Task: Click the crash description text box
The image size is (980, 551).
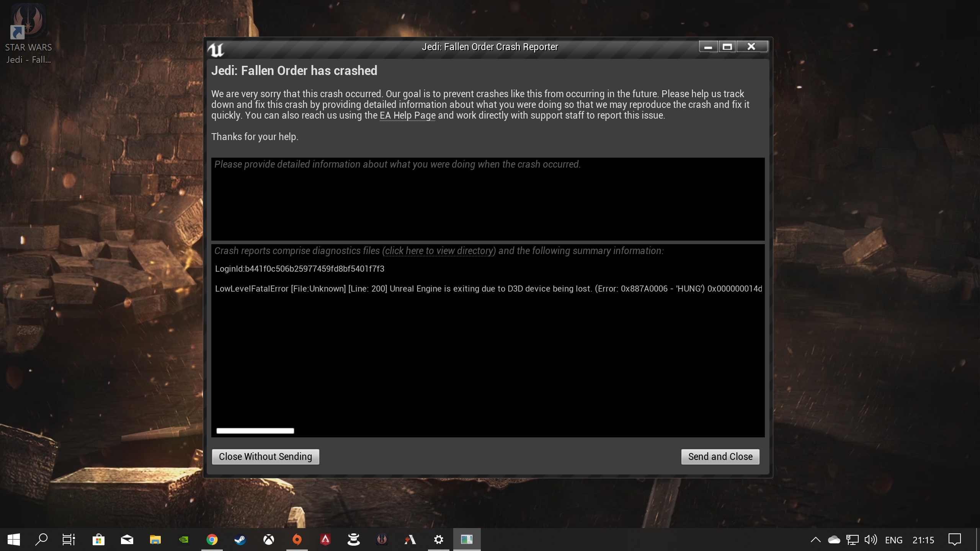Action: (488, 199)
